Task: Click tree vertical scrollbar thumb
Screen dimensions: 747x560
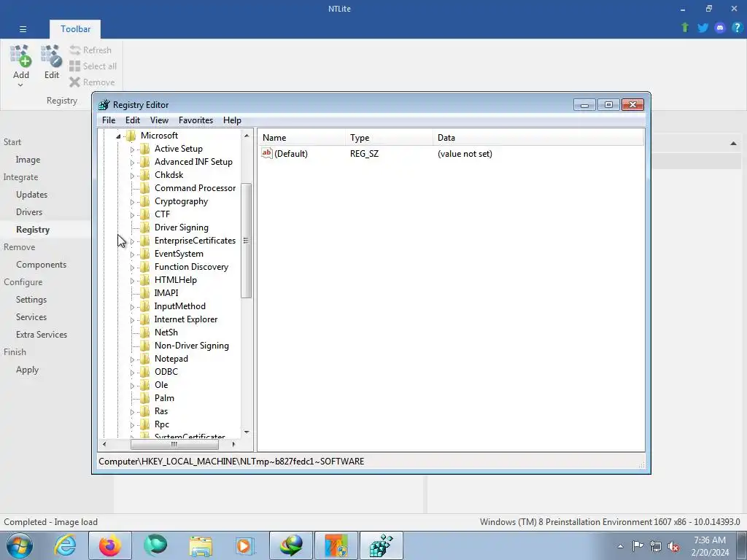Action: 246,241
